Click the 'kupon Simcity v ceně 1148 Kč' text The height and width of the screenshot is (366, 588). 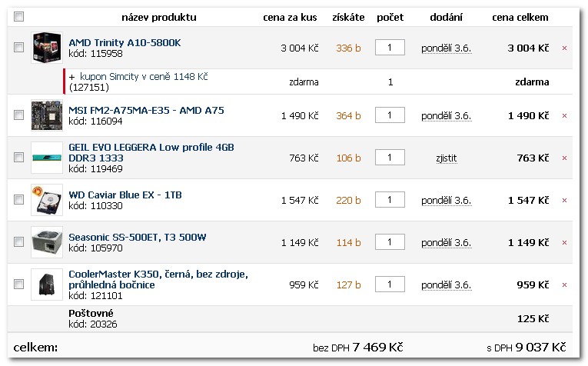[x=144, y=76]
